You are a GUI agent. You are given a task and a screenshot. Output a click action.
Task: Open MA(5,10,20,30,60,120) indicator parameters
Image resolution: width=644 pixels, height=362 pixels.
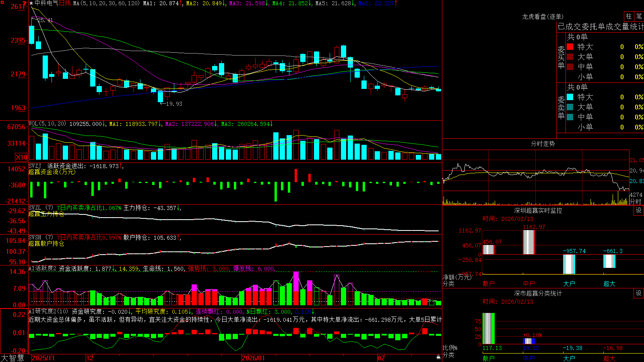pyautogui.click(x=106, y=3)
